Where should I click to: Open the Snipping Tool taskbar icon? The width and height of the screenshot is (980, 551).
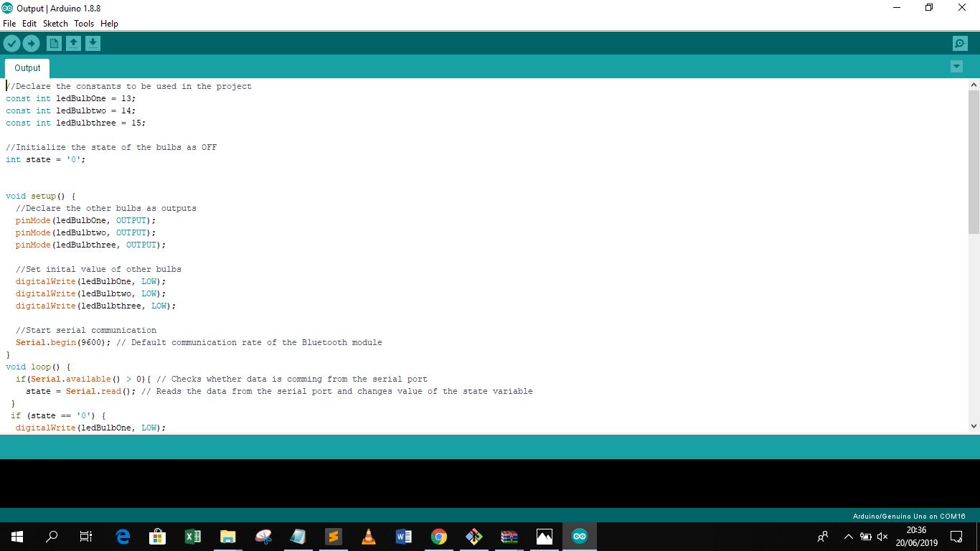263,537
